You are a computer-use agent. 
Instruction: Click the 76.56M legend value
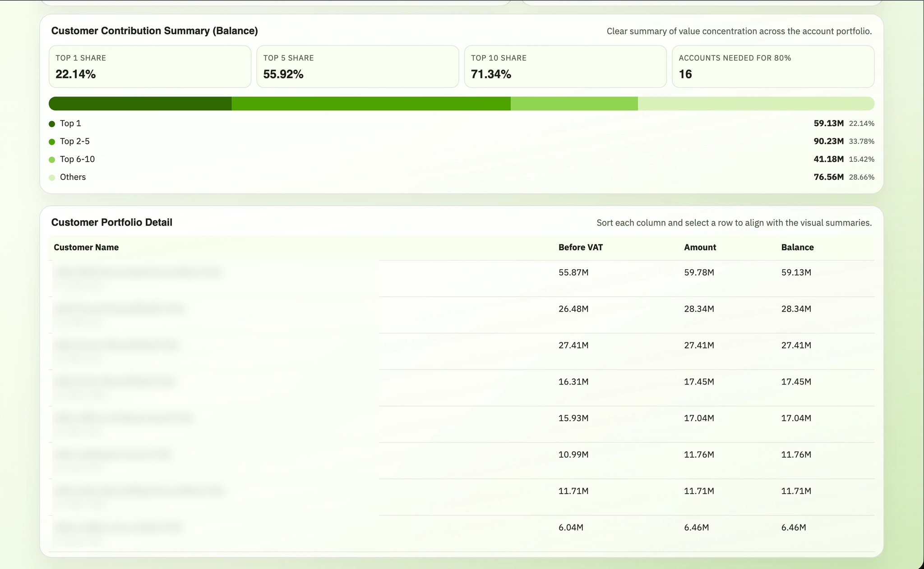[x=829, y=177]
